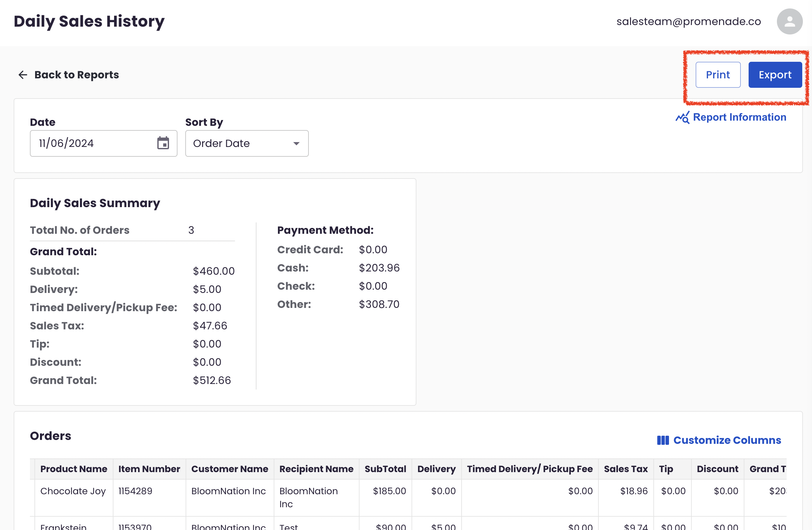Screen dimensions: 812x530
Task: Click the back arrow icon
Action: tap(22, 75)
